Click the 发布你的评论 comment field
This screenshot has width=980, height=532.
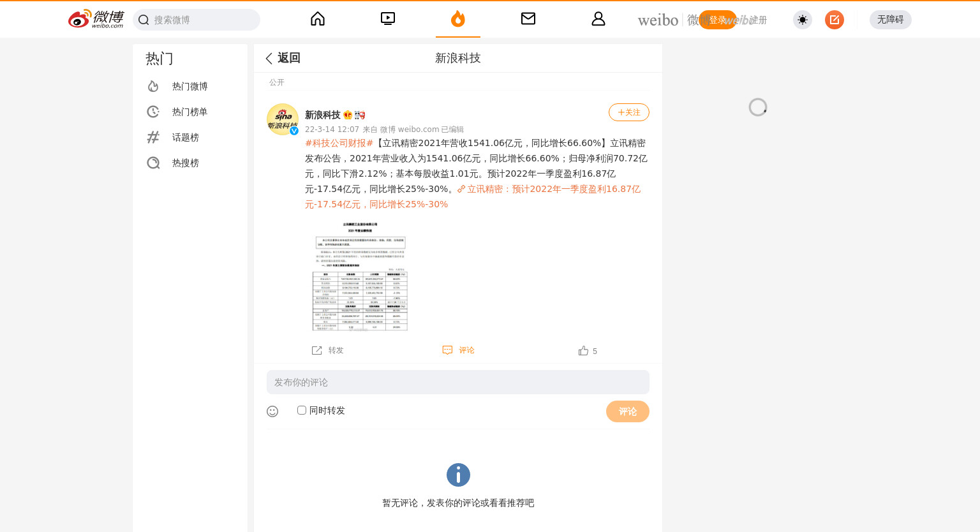point(458,382)
